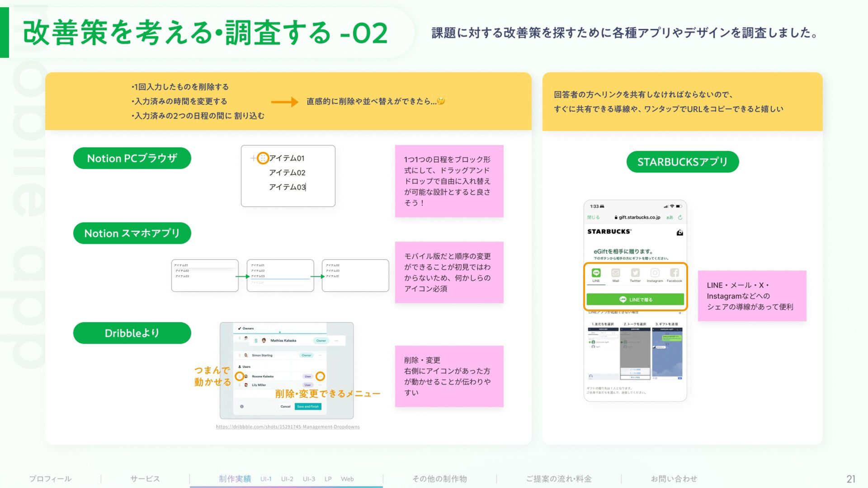Jump to Web in the footer navigation
Image resolution: width=868 pixels, height=488 pixels.
tap(347, 479)
